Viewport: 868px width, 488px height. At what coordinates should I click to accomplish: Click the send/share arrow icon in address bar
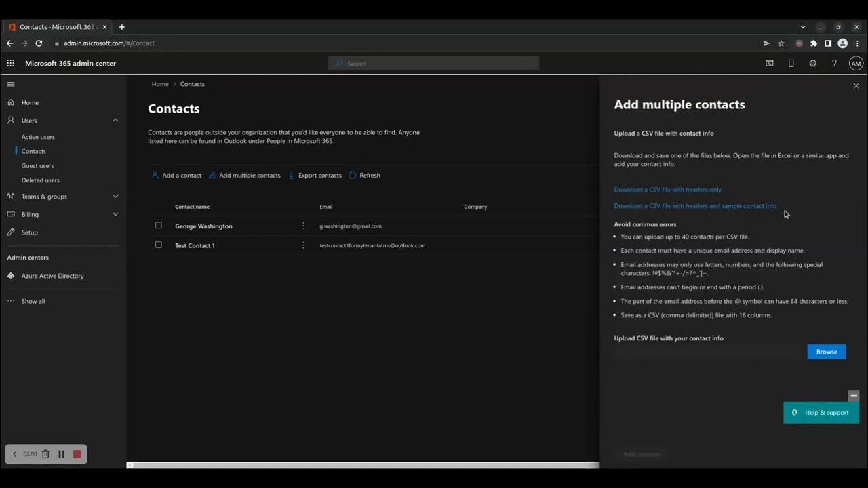coord(766,43)
